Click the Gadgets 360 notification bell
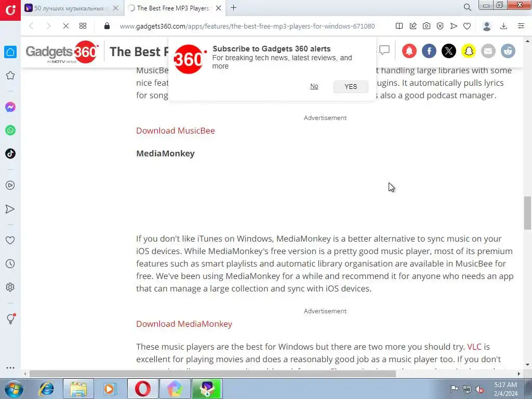This screenshot has height=399, width=532. (x=409, y=51)
